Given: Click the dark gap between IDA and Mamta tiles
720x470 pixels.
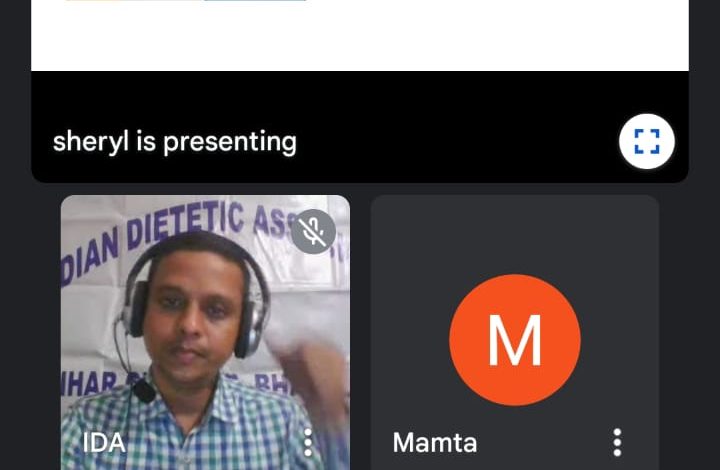Looking at the screenshot, I should coord(360,332).
